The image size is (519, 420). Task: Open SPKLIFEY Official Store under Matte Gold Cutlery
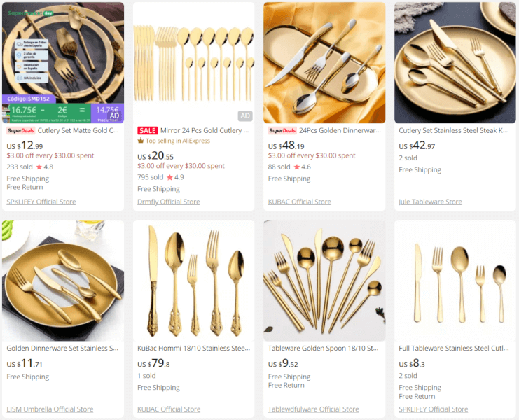click(41, 202)
